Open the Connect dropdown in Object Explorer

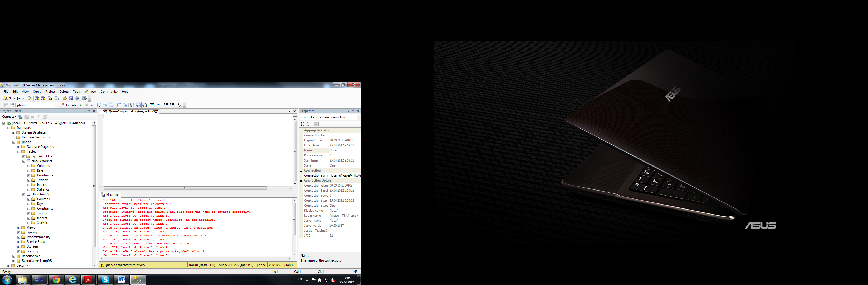pyautogui.click(x=9, y=117)
